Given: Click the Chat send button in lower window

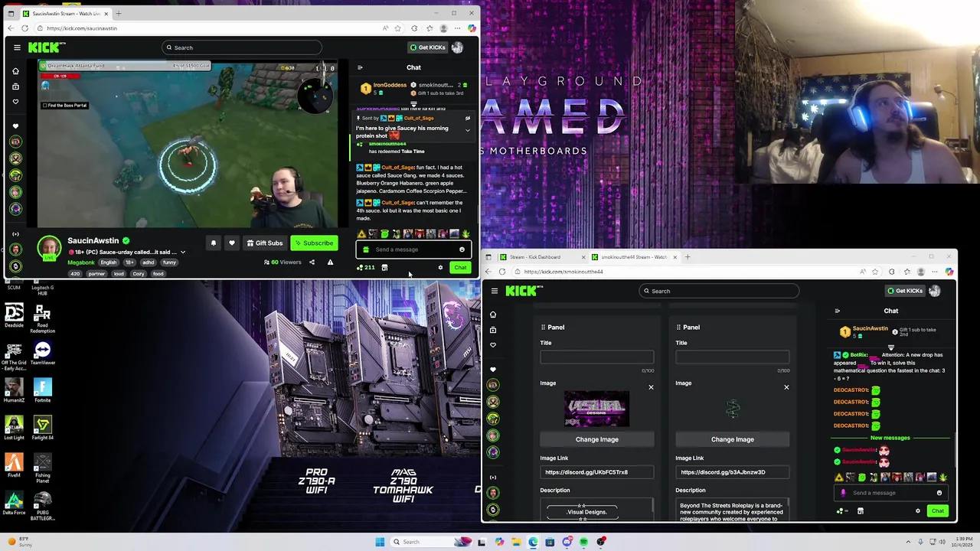Looking at the screenshot, I should tap(938, 511).
